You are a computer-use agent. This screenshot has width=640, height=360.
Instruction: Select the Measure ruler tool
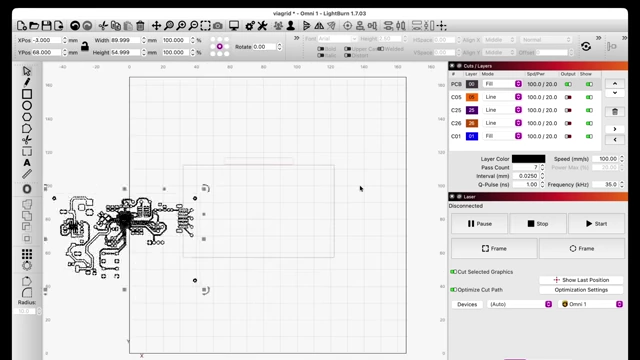[27, 174]
